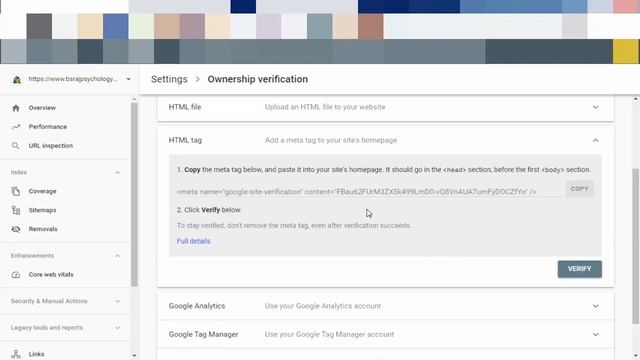Go back to Settings breadcrumb
This screenshot has width=640, height=360.
[169, 79]
